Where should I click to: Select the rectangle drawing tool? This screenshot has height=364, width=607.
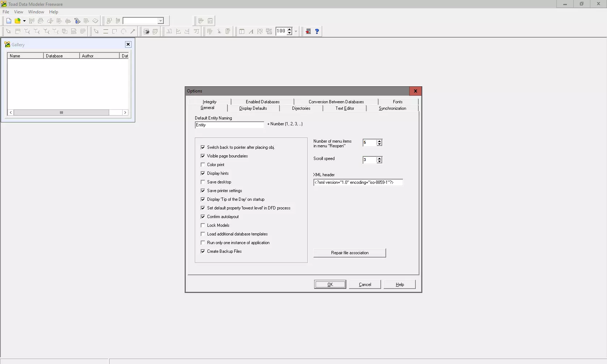pos(115,31)
